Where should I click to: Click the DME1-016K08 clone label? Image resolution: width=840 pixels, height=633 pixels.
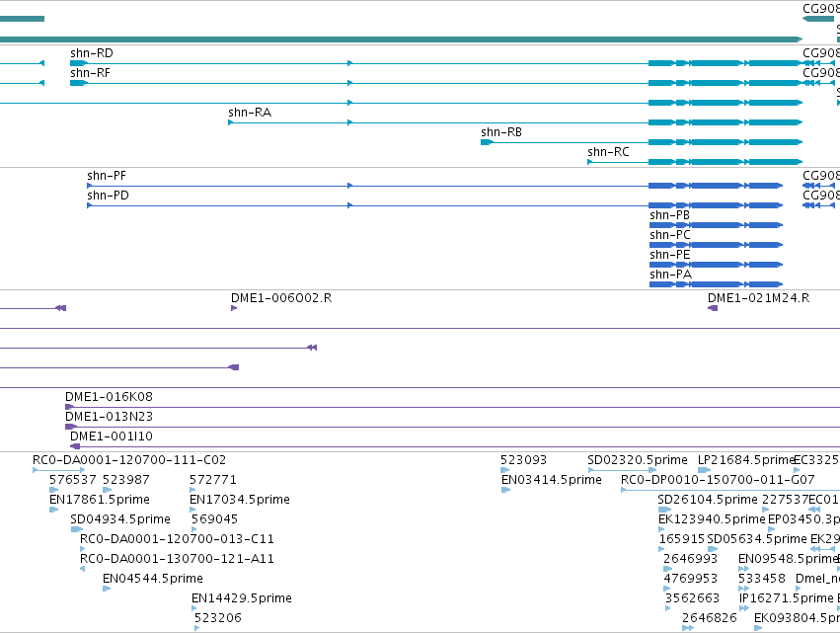pyautogui.click(x=109, y=397)
